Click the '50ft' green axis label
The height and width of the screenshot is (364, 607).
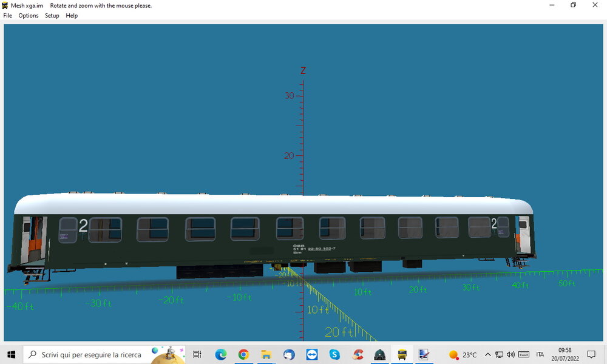click(567, 283)
